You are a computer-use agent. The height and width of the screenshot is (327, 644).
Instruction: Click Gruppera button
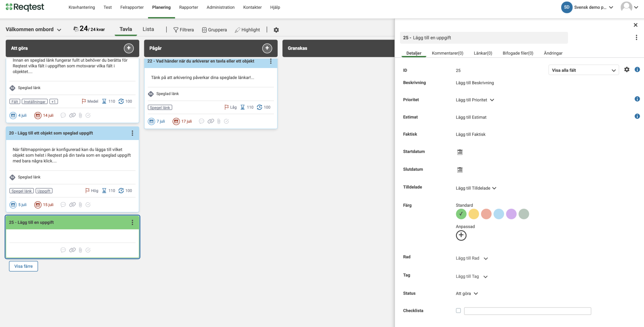(x=214, y=30)
